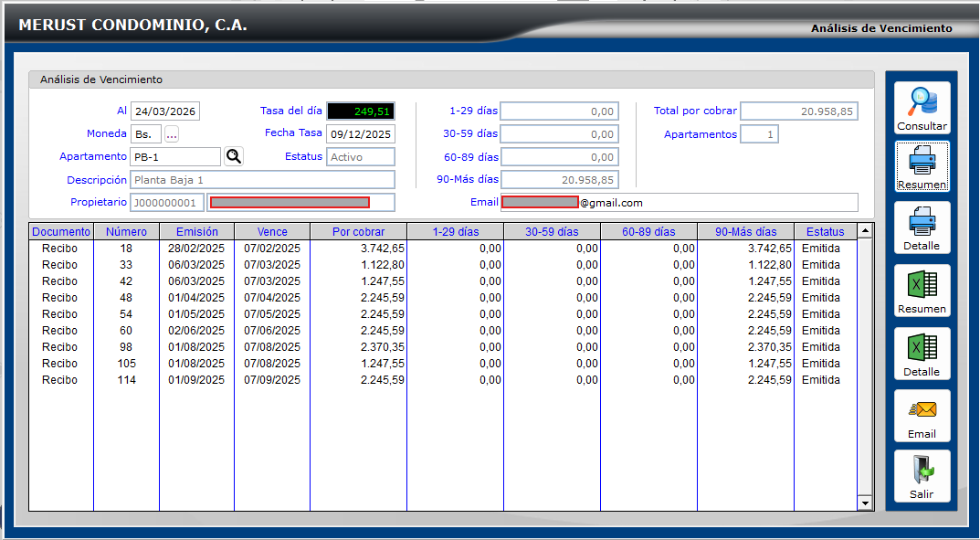The width and height of the screenshot is (980, 540).
Task: Click the green Tasa del día value
Action: [x=361, y=111]
